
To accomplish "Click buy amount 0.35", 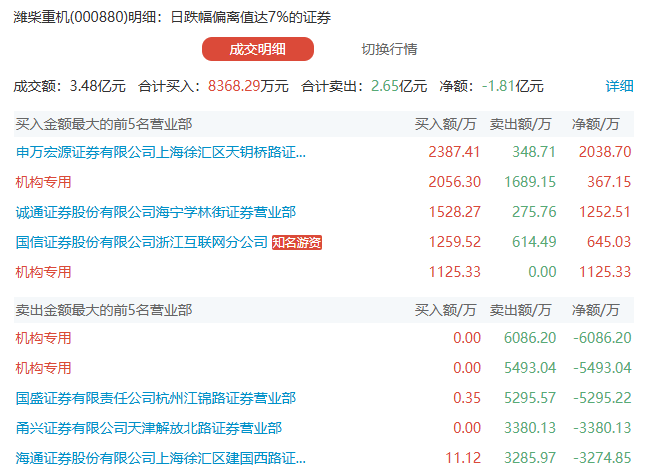I will point(467,398).
